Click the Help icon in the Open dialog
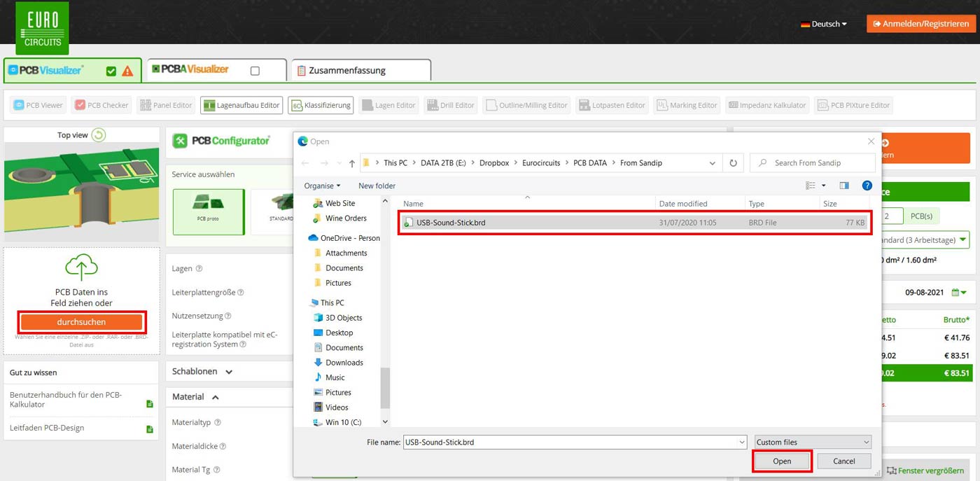The height and width of the screenshot is (481, 980). [867, 186]
